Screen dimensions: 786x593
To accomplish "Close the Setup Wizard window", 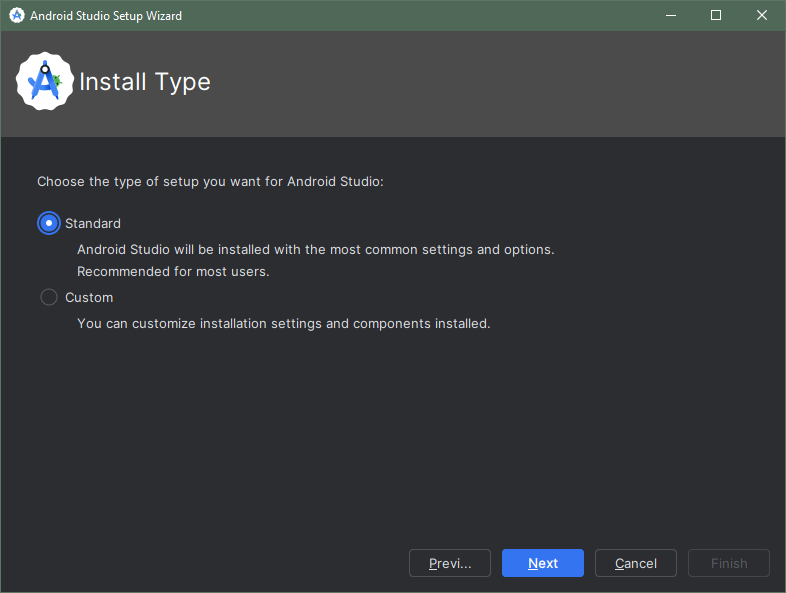I will [x=761, y=16].
